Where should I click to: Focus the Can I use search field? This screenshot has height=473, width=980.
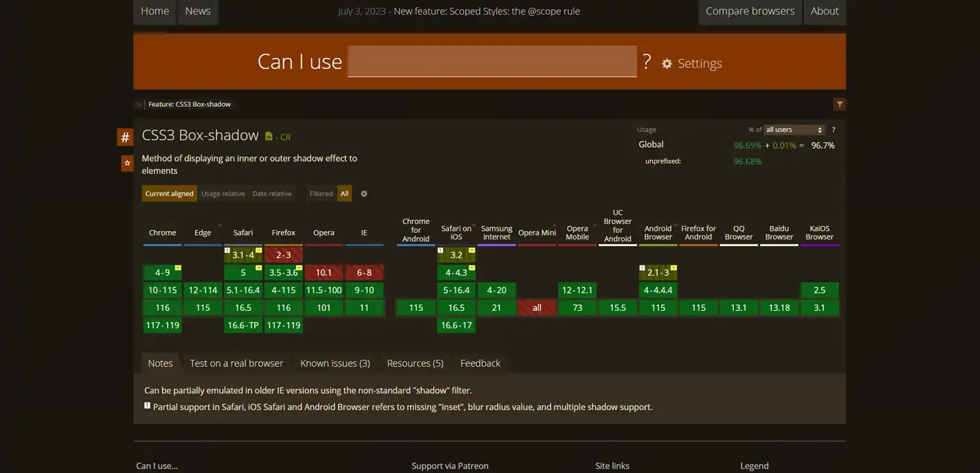click(491, 61)
